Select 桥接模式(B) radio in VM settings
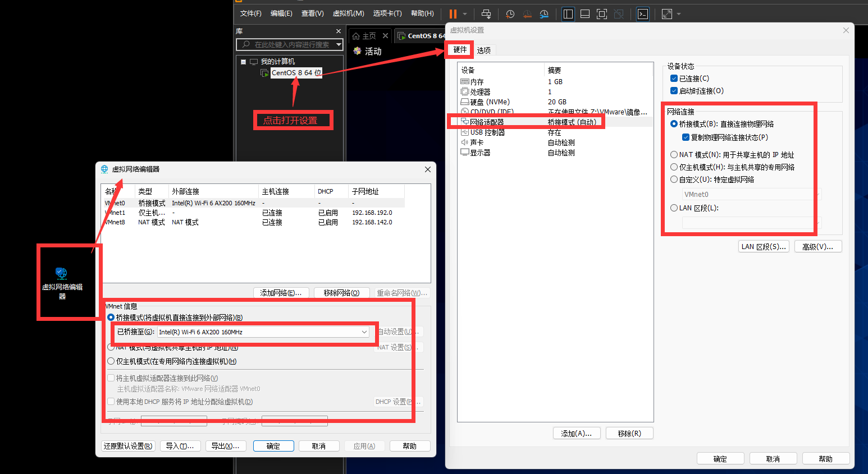868x474 pixels. tap(674, 124)
